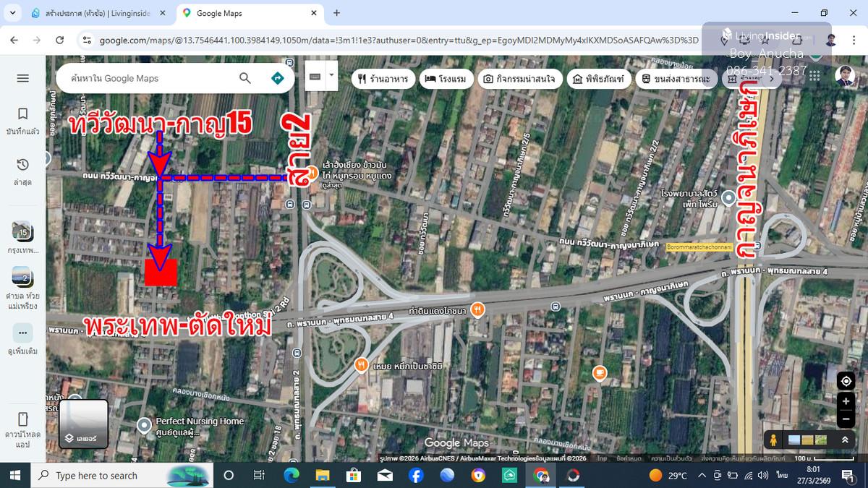Open the Google Maps hamburger menu

tap(23, 78)
